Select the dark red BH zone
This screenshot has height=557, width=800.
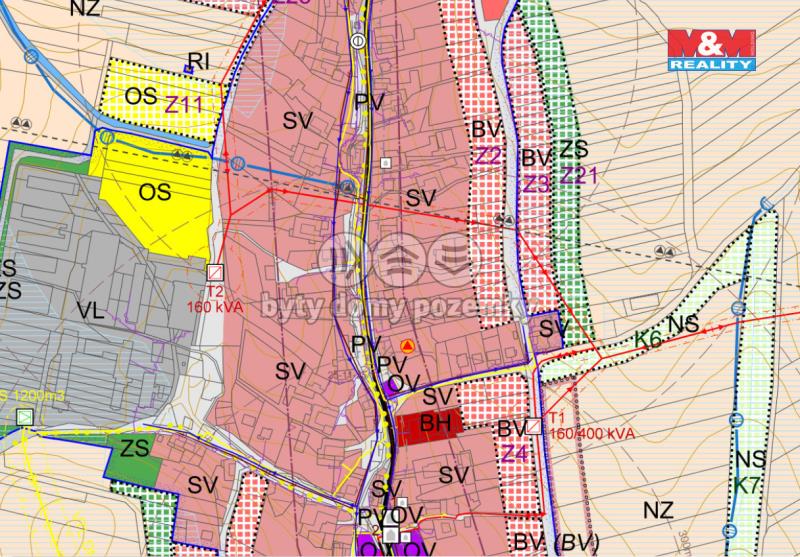point(430,425)
